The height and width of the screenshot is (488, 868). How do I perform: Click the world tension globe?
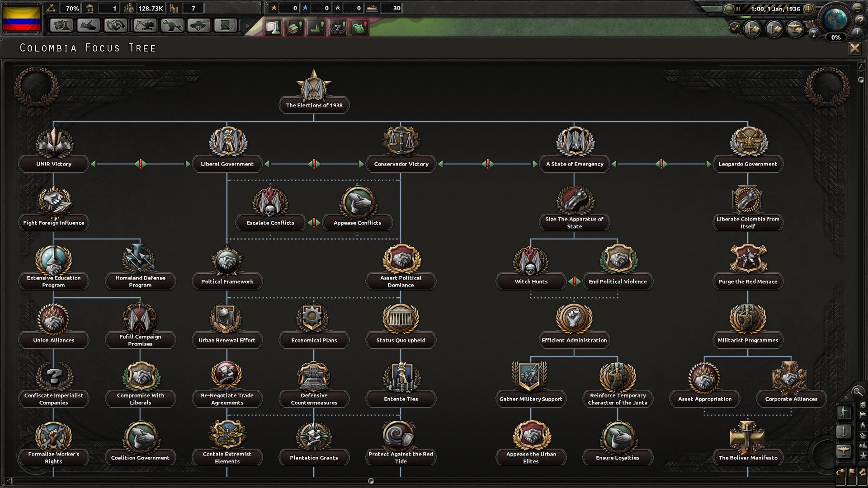pos(835,20)
